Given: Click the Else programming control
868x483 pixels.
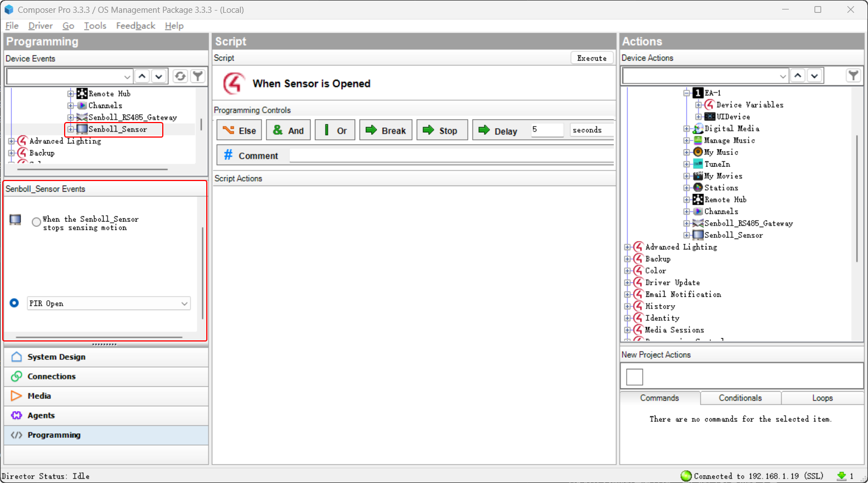Looking at the screenshot, I should pos(239,130).
